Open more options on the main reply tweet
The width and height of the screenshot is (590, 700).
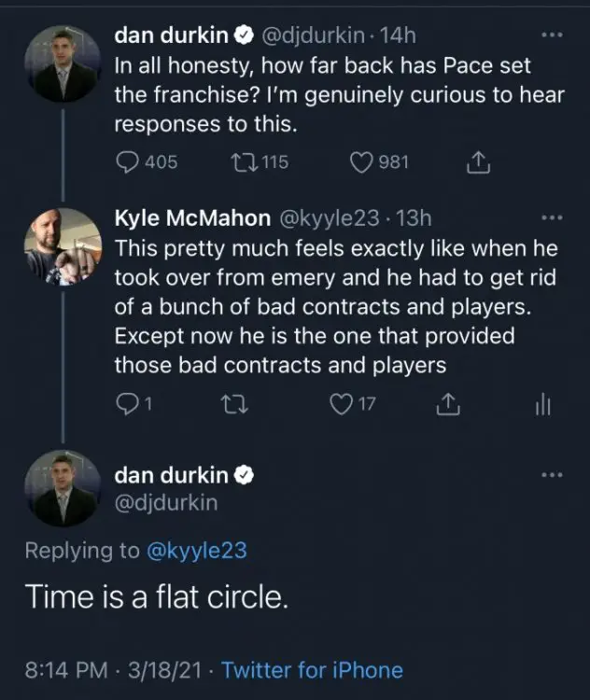(552, 474)
